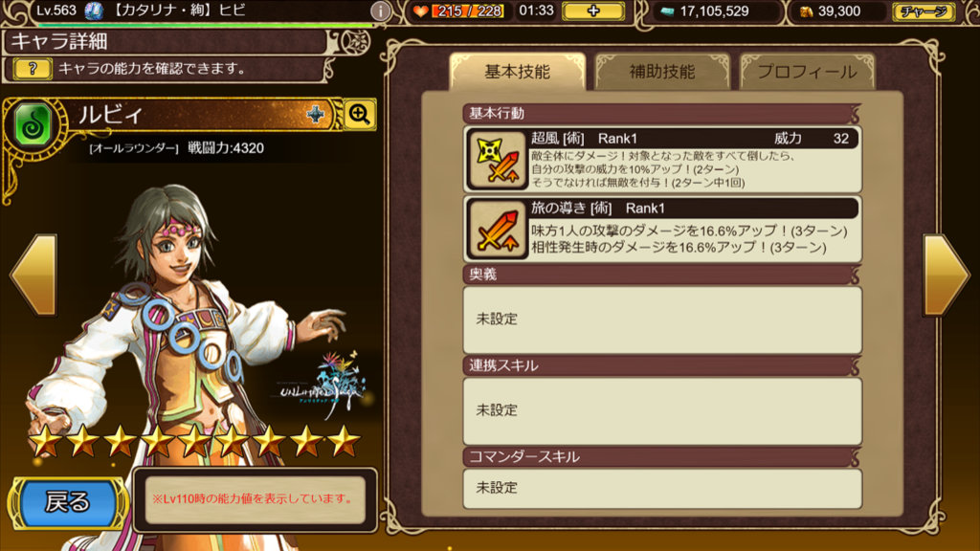Tap the green wind attribute emblem
The width and height of the screenshot is (980, 551).
tap(33, 124)
